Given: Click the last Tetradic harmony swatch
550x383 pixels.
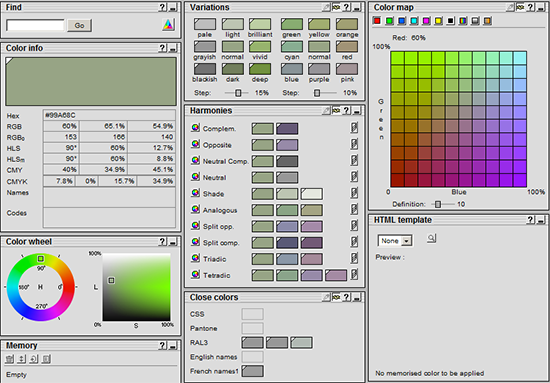Looking at the screenshot, I should pos(336,275).
